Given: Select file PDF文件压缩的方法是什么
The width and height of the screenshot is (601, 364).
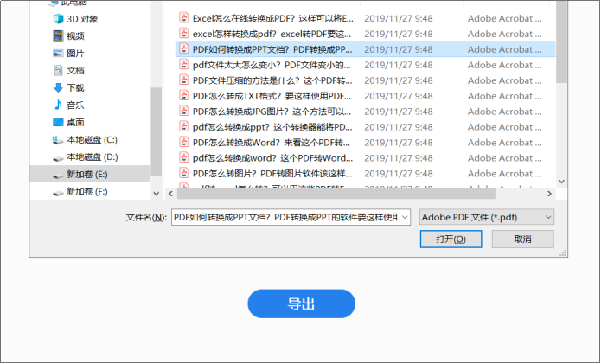Looking at the screenshot, I should pos(272,80).
